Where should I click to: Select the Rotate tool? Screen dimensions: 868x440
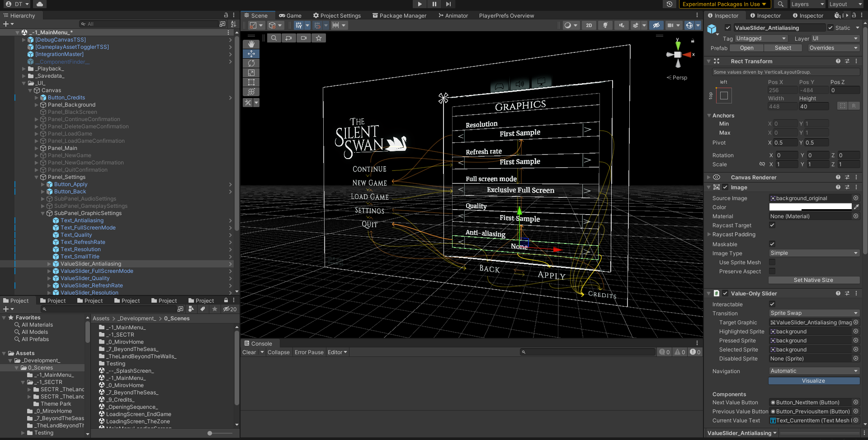tap(251, 63)
